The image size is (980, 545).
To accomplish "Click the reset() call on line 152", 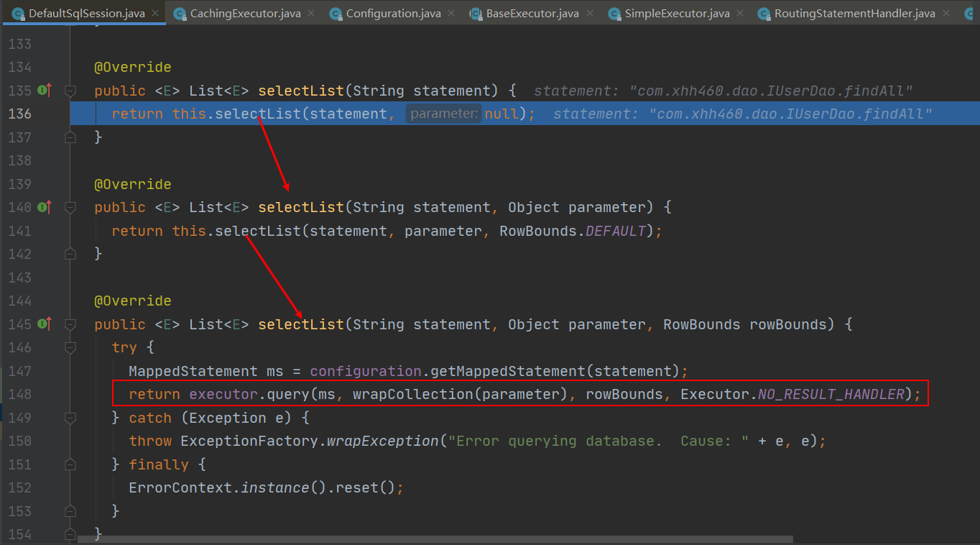I will (361, 487).
